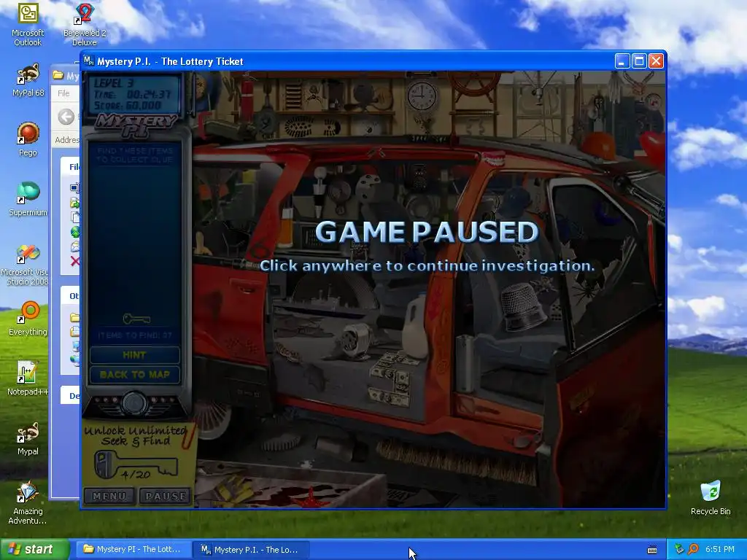
Task: Click the Pego desktop icon
Action: point(28,139)
